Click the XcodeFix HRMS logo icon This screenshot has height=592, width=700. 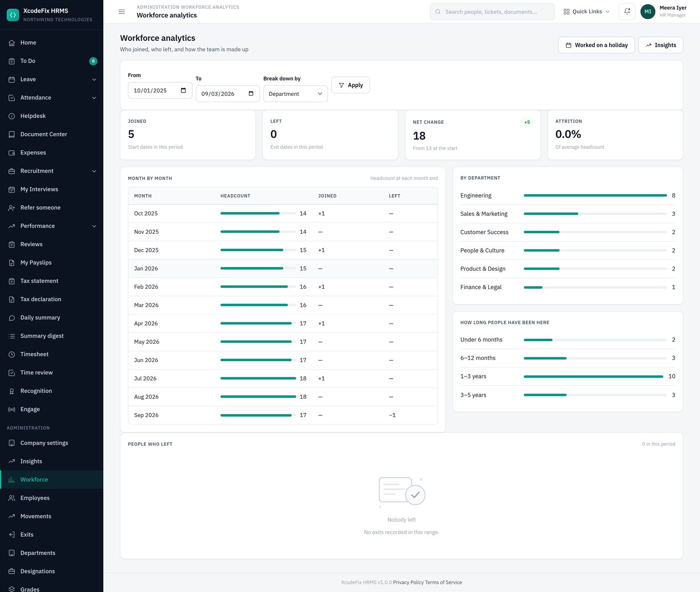13,15
